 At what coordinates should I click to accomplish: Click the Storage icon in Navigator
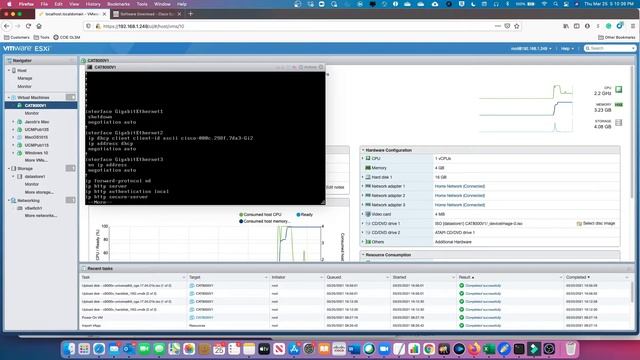pyautogui.click(x=13, y=168)
